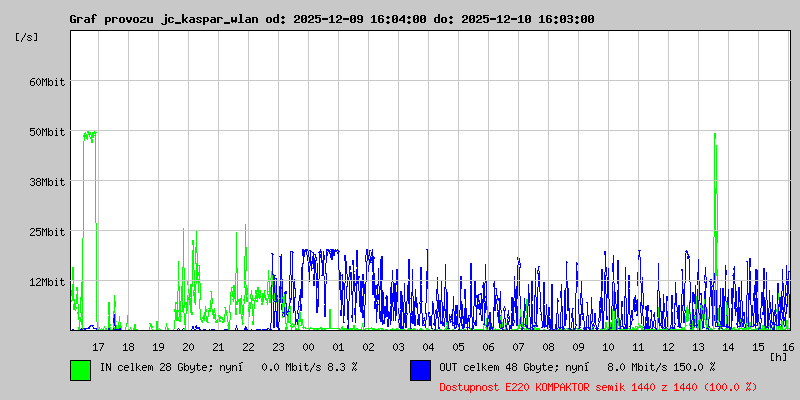The image size is (800, 400).
Task: Select hour 23 on the time axis
Action: pos(278,347)
